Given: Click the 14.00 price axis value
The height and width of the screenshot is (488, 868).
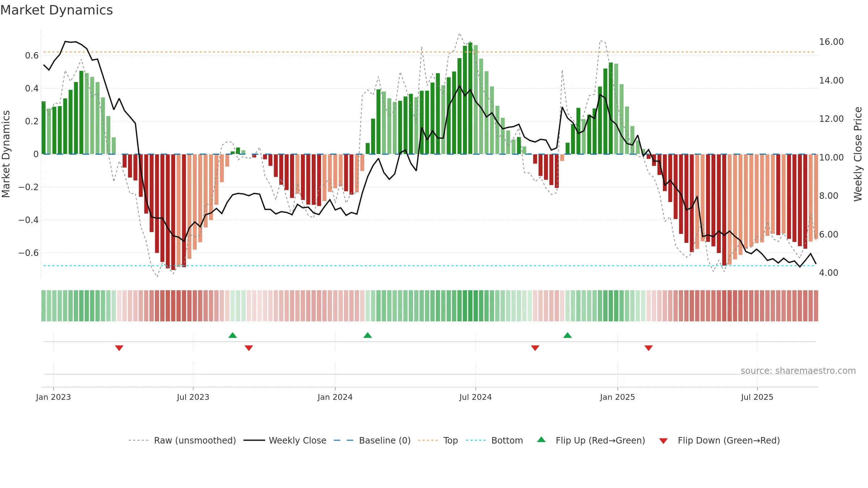Looking at the screenshot, I should pyautogui.click(x=831, y=80).
